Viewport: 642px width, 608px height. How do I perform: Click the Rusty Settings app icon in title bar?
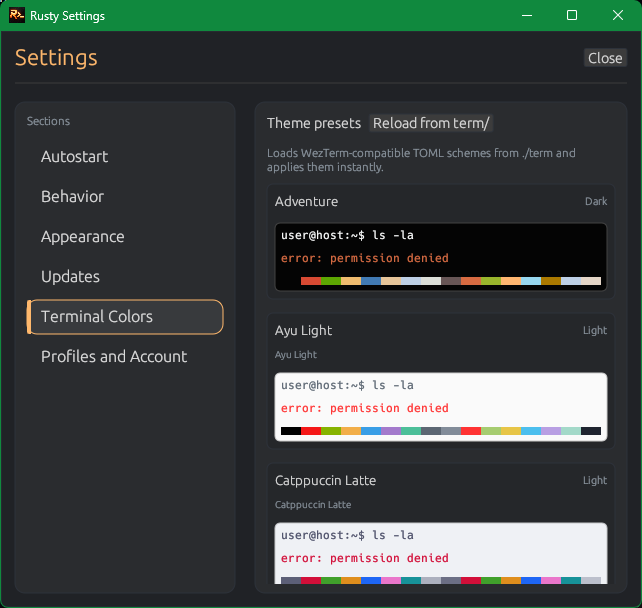click(17, 16)
